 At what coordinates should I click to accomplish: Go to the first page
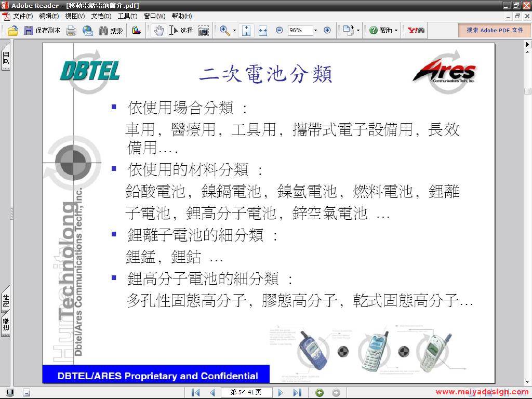click(x=195, y=393)
